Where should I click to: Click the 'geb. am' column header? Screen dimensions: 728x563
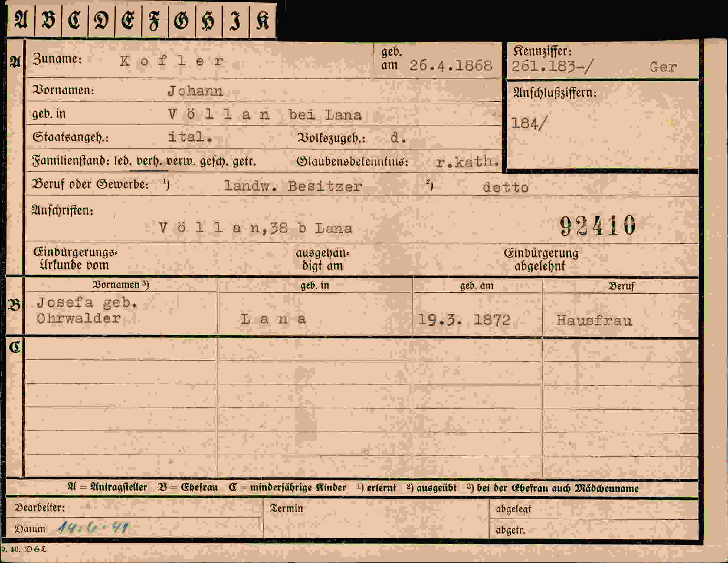coord(477,286)
